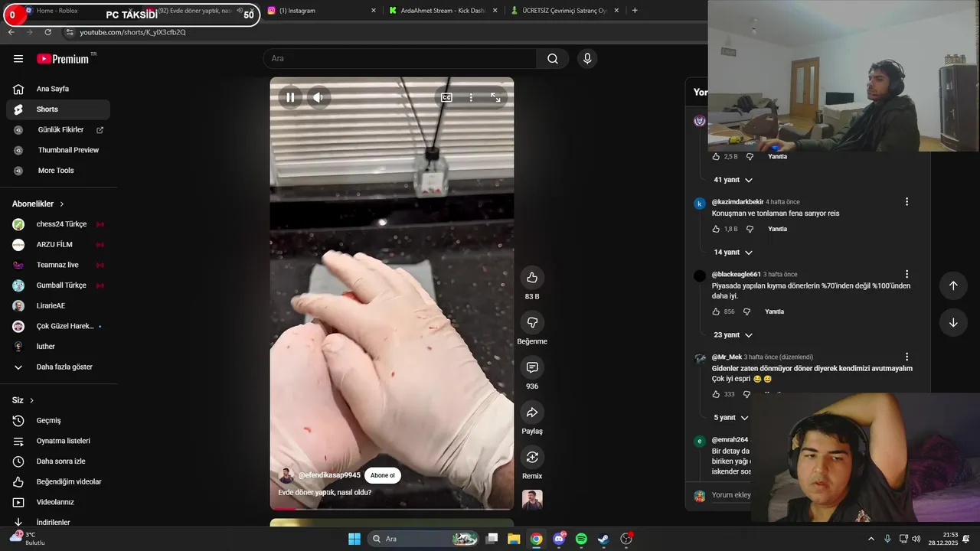Mute the Short's volume
The height and width of the screenshot is (551, 980).
(318, 97)
